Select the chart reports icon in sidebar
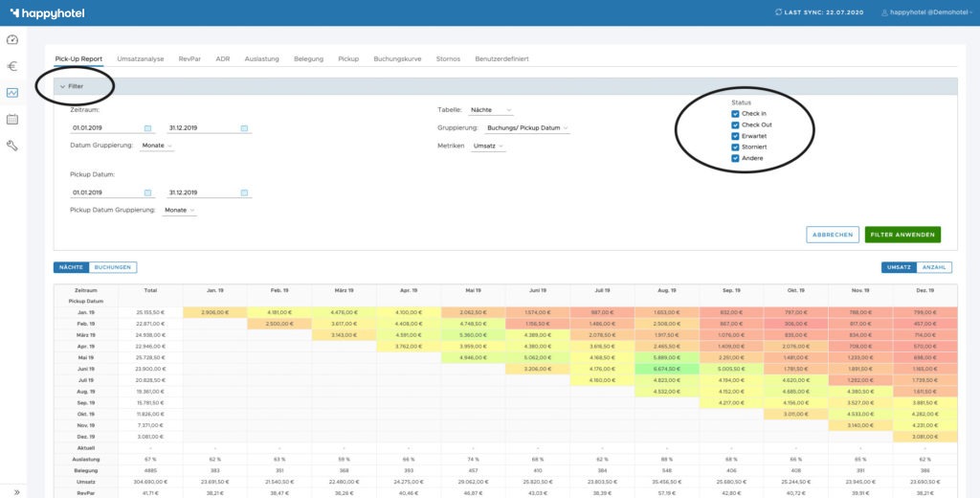The image size is (980, 498). [11, 93]
